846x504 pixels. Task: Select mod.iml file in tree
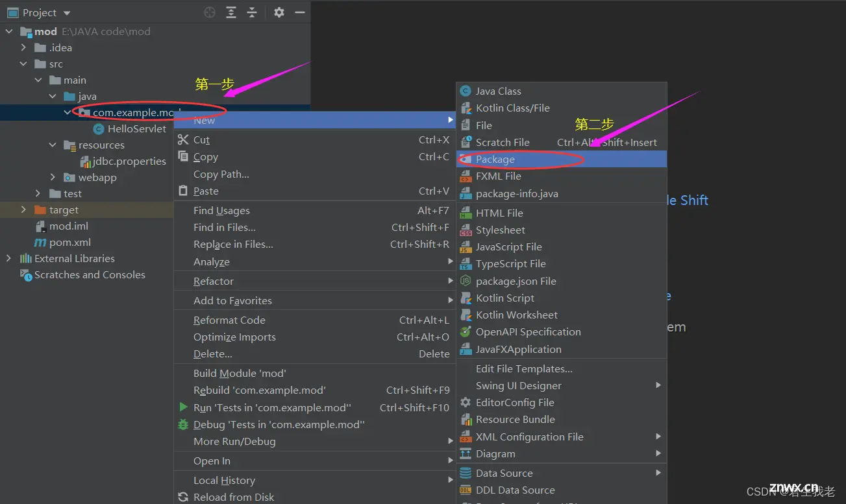69,226
